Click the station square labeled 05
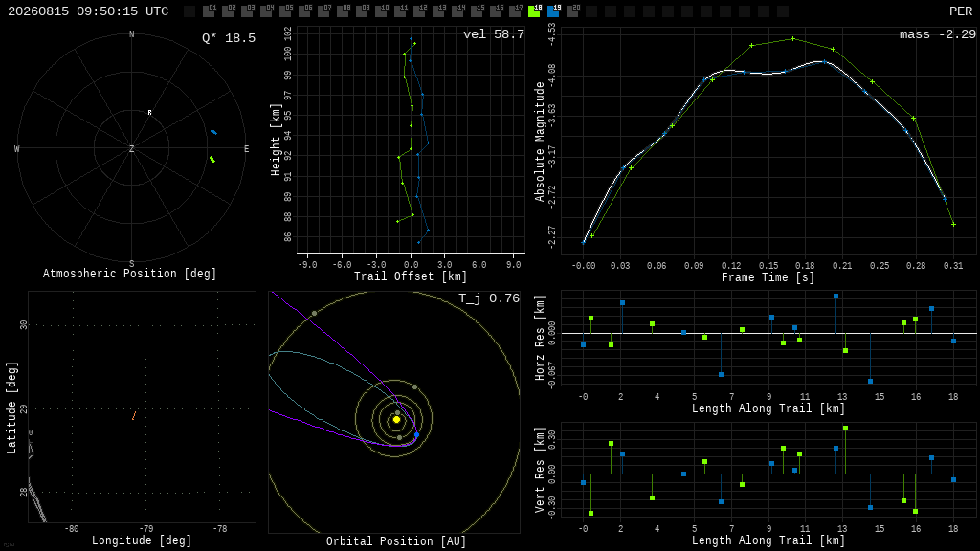Viewport: 980px width, 551px height. point(285,11)
